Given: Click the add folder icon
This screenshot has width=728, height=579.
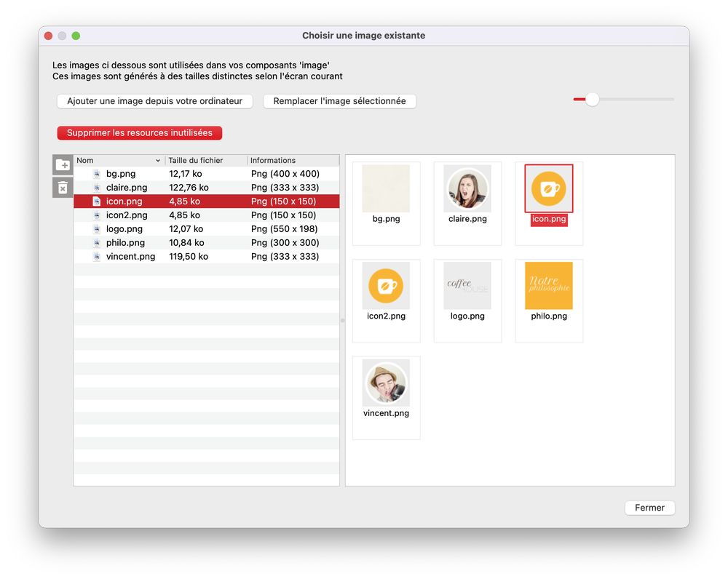Looking at the screenshot, I should 63,165.
